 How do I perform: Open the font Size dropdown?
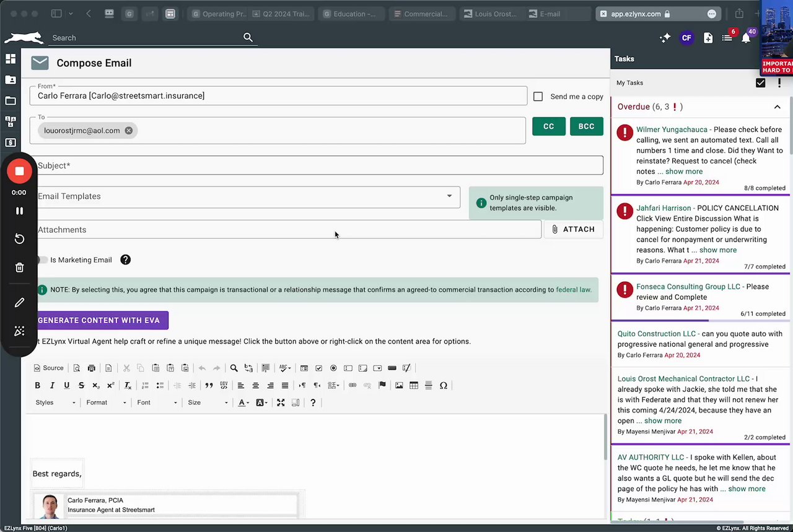click(208, 403)
